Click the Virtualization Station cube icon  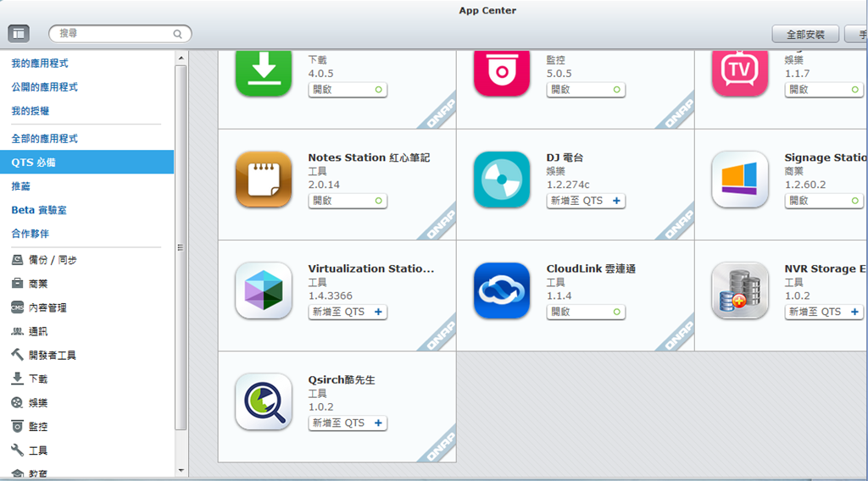coord(264,290)
